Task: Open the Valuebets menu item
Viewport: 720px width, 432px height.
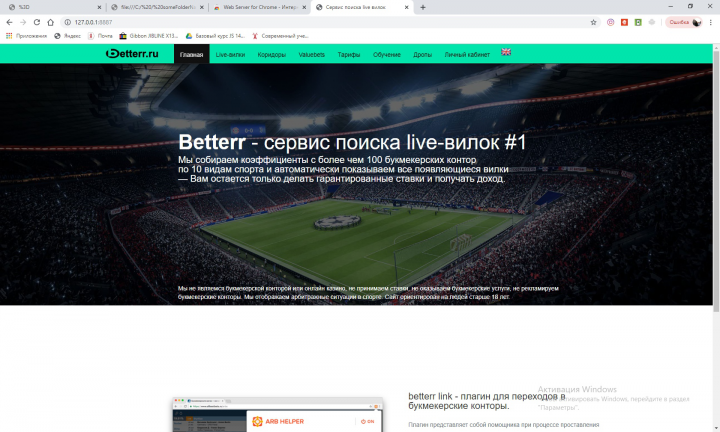Action: (311, 54)
